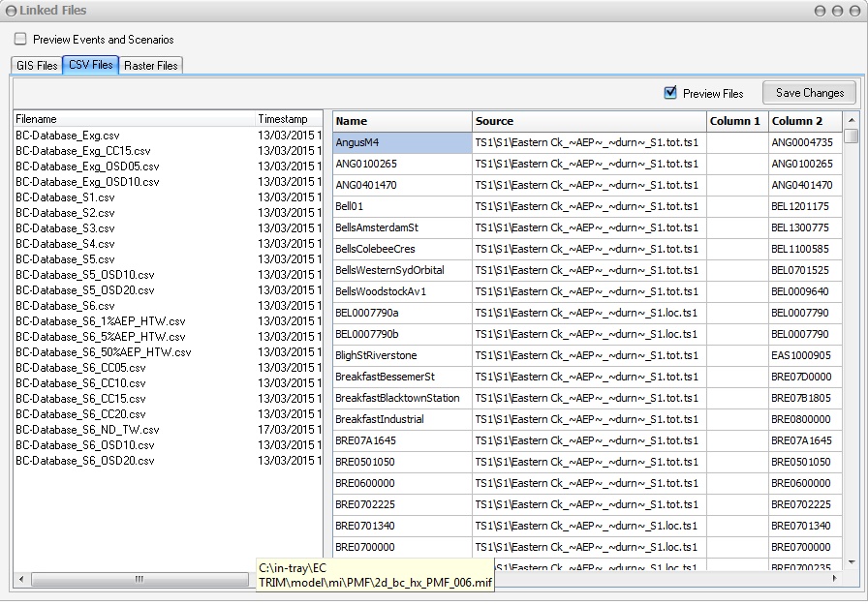Untick the Preview Files checkbox

pos(670,93)
